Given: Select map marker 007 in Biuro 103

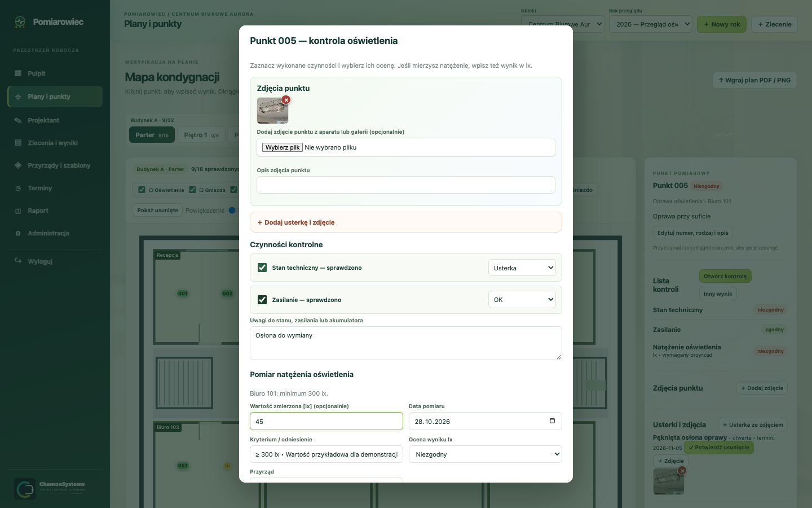Looking at the screenshot, I should 183,466.
